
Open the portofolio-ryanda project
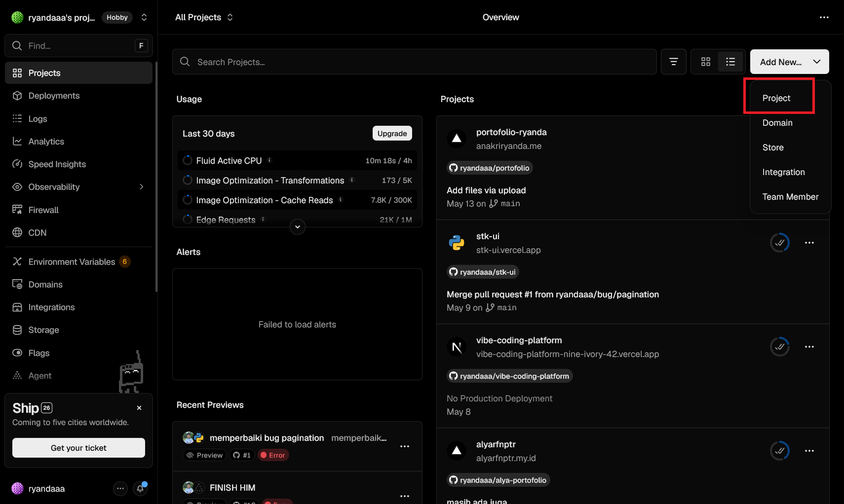click(511, 132)
